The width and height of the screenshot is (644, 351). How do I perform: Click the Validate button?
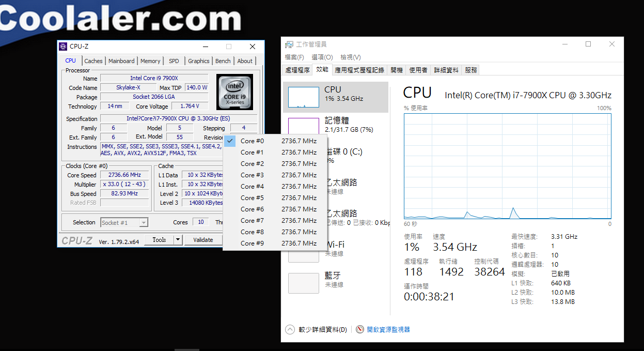point(203,240)
